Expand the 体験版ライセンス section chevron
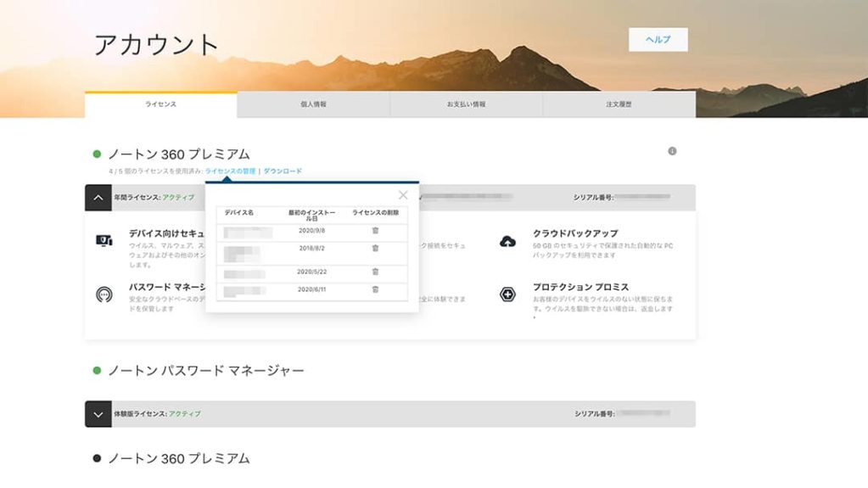Screen dimensions: 868x488 click(x=98, y=414)
